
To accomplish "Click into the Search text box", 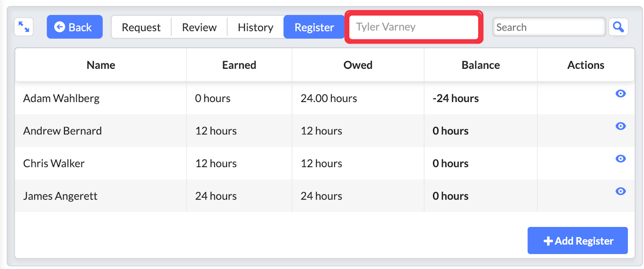I will pyautogui.click(x=549, y=27).
